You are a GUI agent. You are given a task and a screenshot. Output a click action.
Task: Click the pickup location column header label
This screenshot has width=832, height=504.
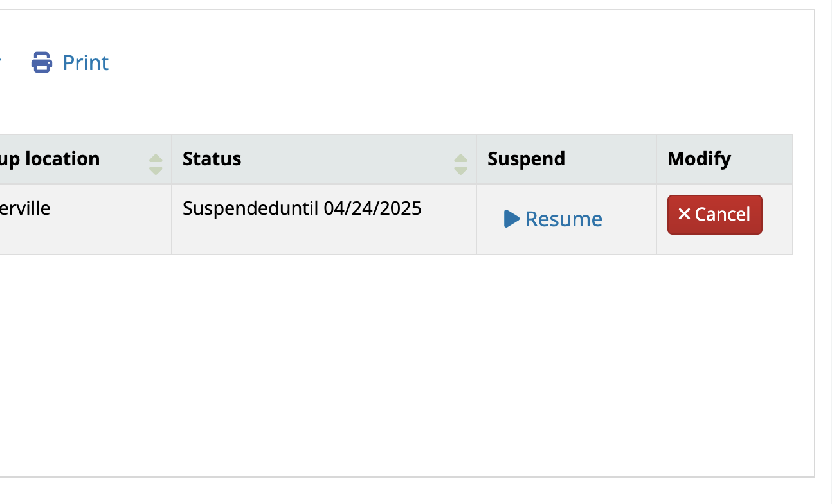[x=50, y=159]
